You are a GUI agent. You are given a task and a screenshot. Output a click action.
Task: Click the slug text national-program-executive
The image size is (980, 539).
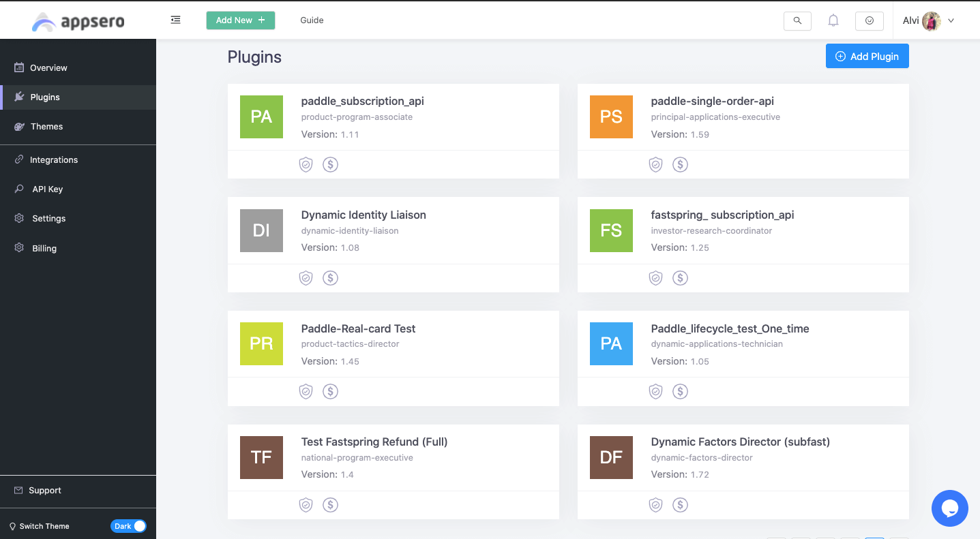tap(357, 458)
